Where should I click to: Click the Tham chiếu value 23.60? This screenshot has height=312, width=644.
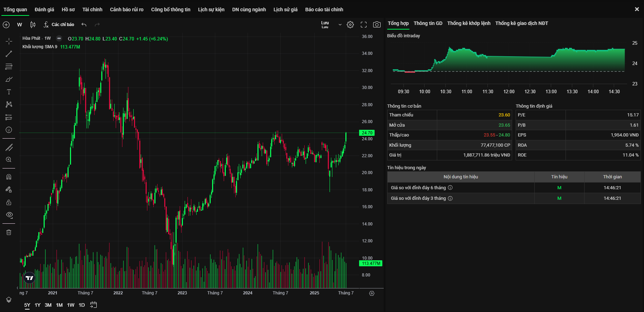504,115
